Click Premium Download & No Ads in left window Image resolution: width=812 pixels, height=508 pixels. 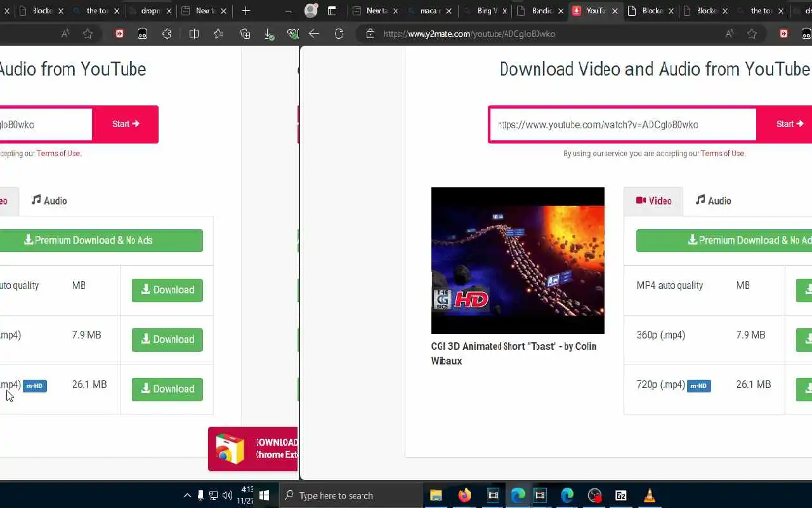tap(101, 241)
